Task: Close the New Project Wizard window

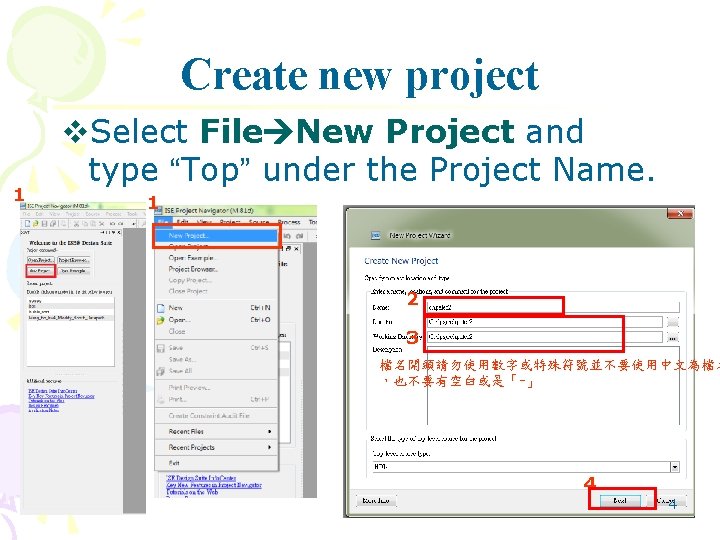Action: (680, 214)
